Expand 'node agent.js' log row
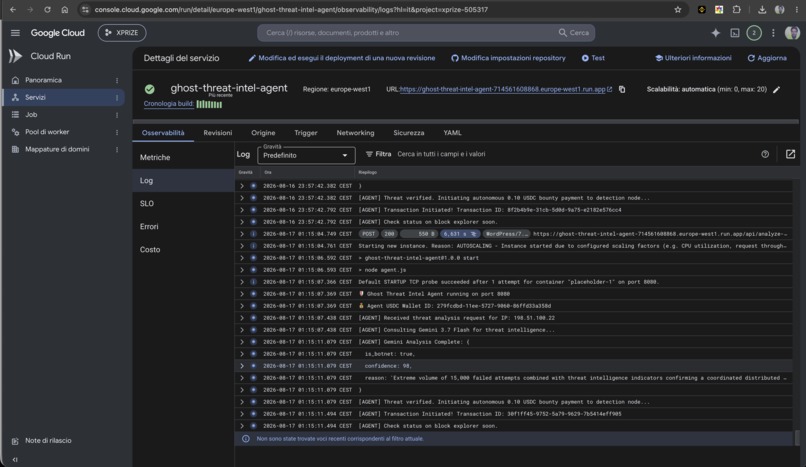Image resolution: width=806 pixels, height=467 pixels. (242, 270)
